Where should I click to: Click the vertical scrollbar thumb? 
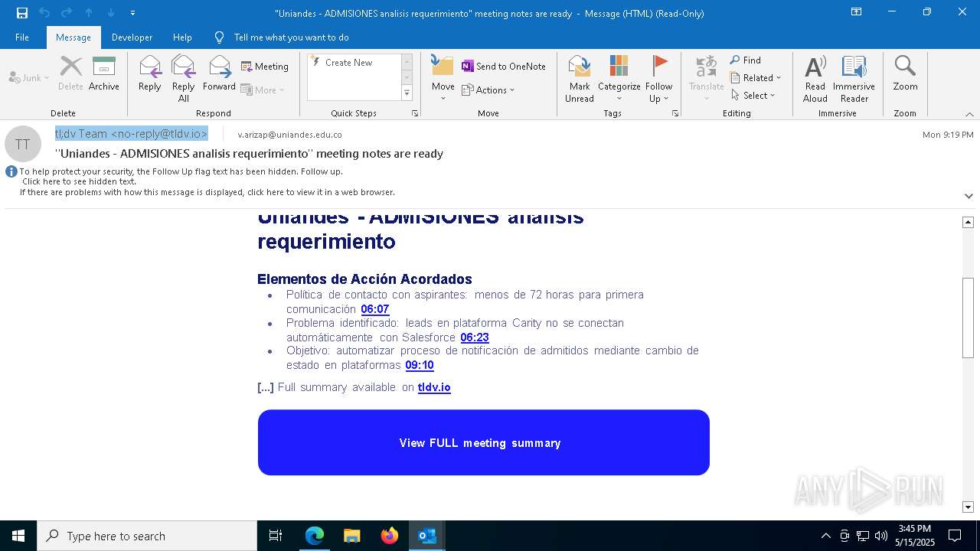pos(968,318)
